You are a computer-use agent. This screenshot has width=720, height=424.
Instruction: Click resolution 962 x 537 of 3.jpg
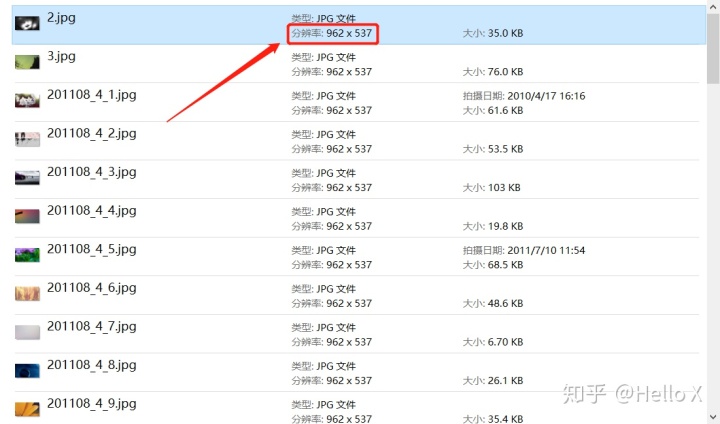tap(332, 72)
